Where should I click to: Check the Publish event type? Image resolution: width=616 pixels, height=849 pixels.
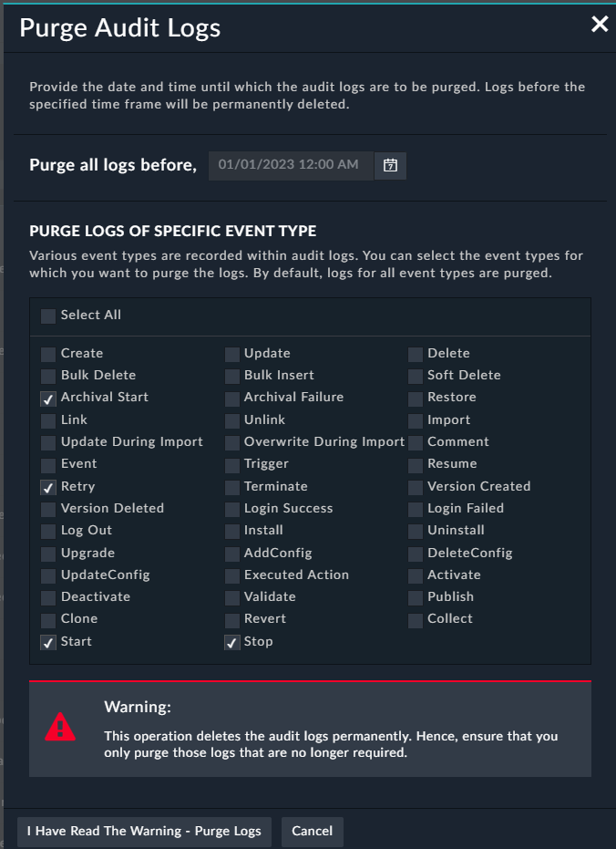[415, 597]
